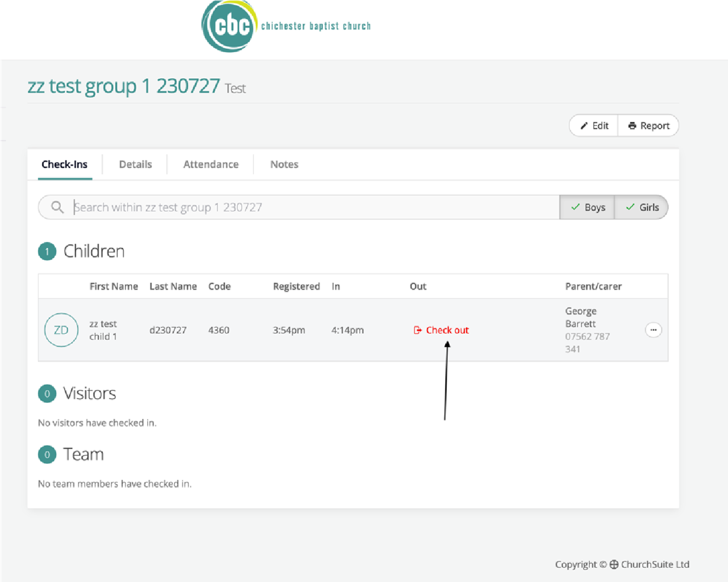Open the Report button
This screenshot has width=728, height=582.
click(x=648, y=126)
